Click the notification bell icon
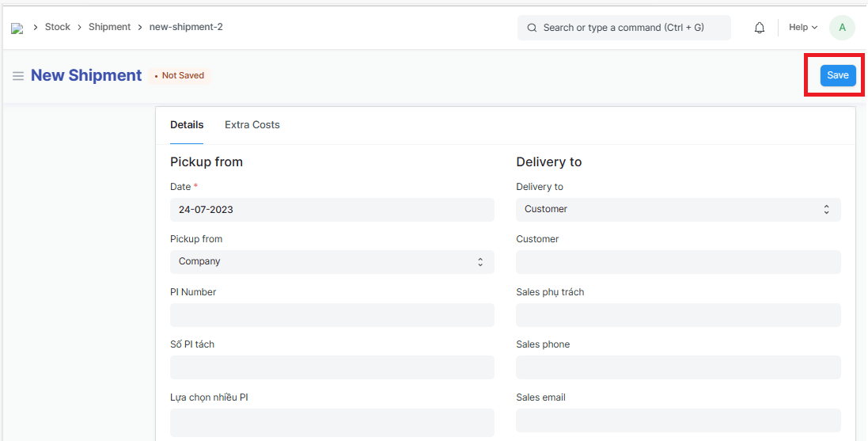Viewport: 868px width, 441px height. pos(760,28)
